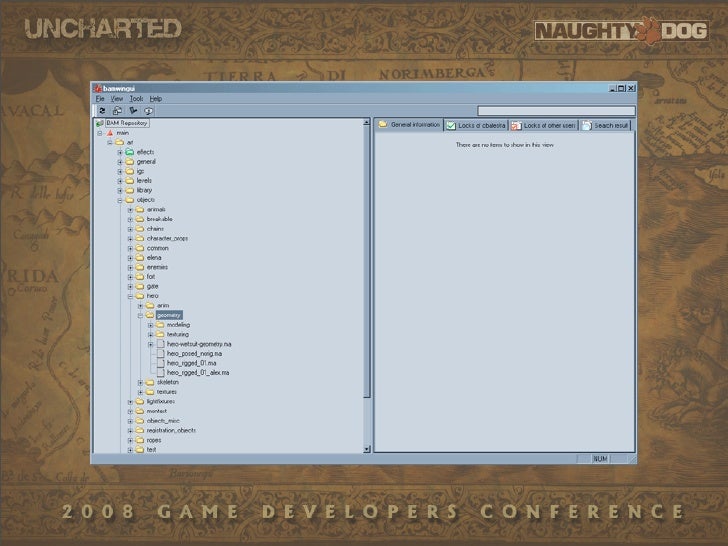Viewport: 728px width, 546px height.
Task: Collapse the hero folder
Action: tap(130, 296)
